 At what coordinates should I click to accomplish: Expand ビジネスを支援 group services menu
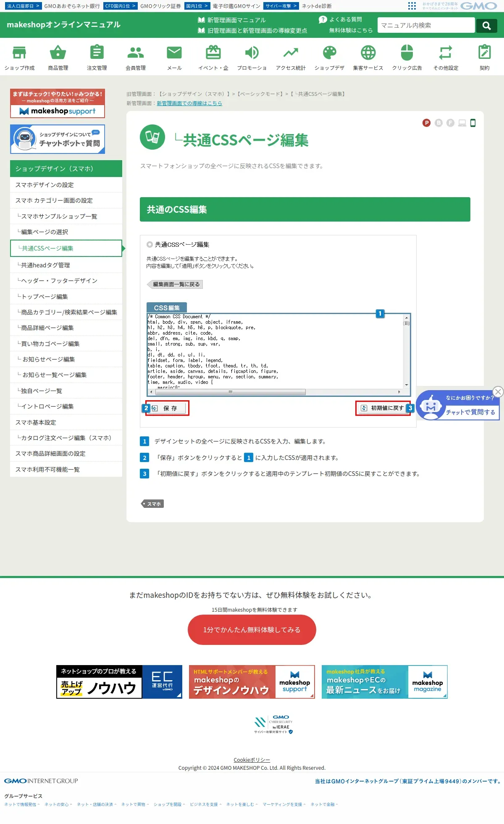pos(206,804)
